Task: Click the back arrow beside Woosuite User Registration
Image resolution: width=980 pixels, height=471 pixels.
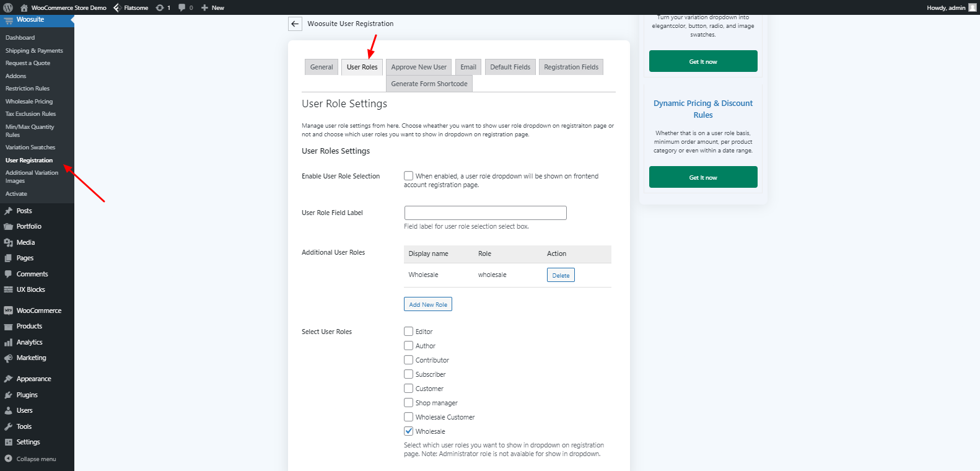Action: pyautogui.click(x=295, y=24)
